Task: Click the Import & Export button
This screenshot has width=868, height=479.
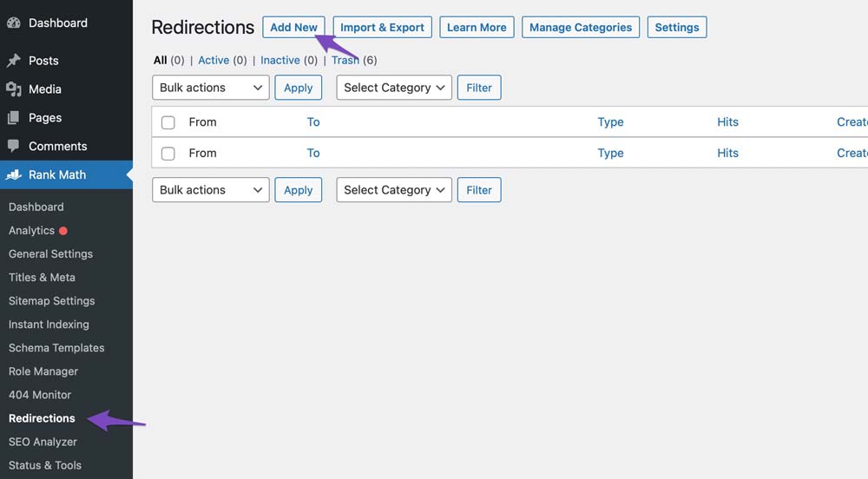Action: pos(382,27)
